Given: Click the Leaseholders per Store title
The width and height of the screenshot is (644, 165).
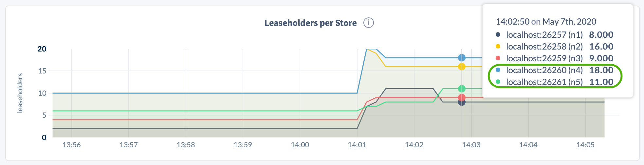Looking at the screenshot, I should coord(310,23).
